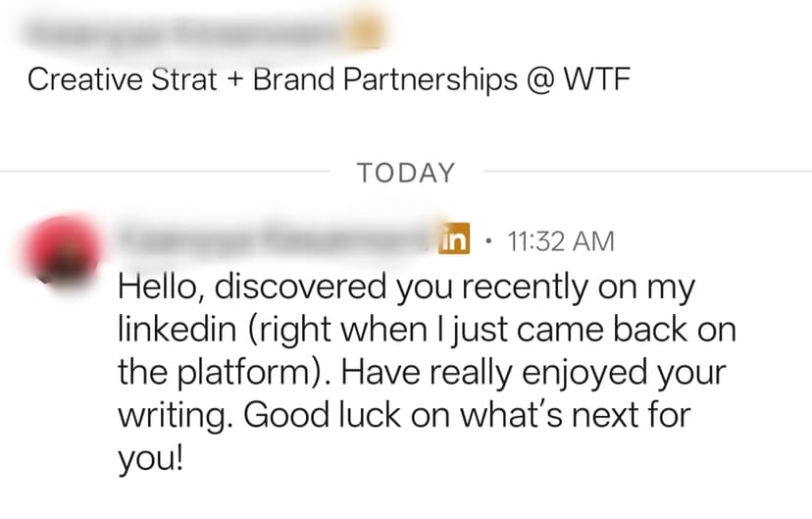The image size is (812, 519).
Task: Click the text "the platform)" in the message
Action: click(x=225, y=373)
